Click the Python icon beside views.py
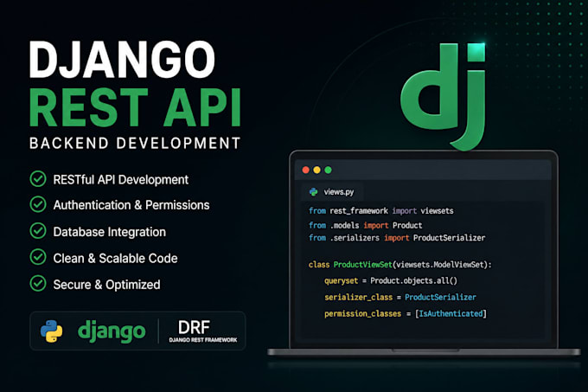 point(314,192)
